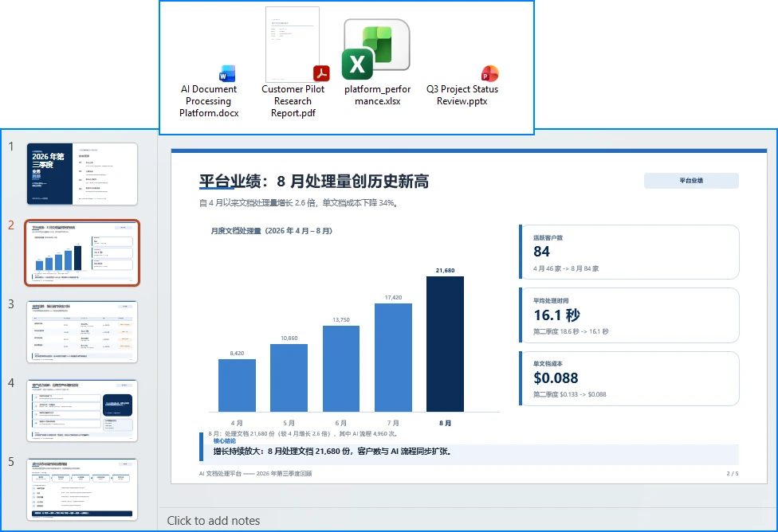Image resolution: width=778 pixels, height=532 pixels.
Task: Click '第二季度 $0.133 -> $0.088' text
Action: 570,394
